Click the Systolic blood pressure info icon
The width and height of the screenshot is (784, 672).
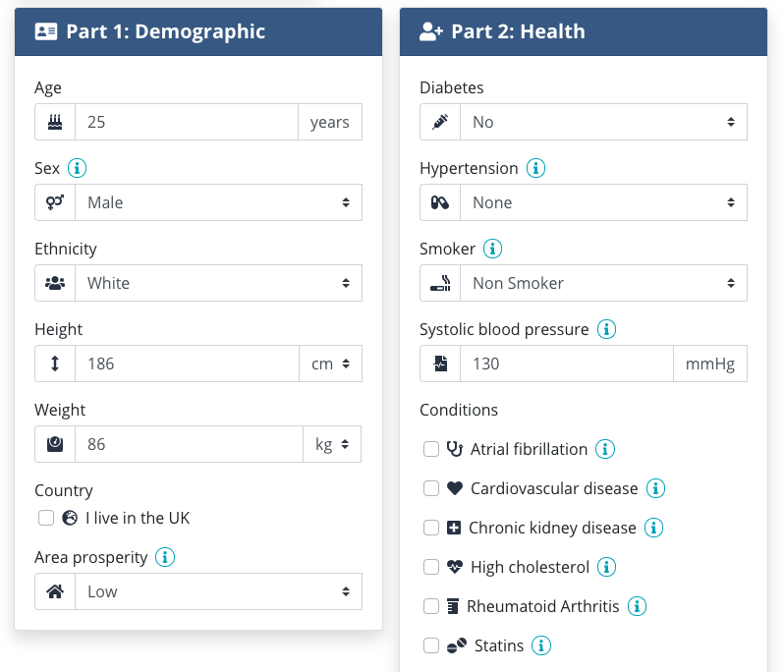coord(606,329)
